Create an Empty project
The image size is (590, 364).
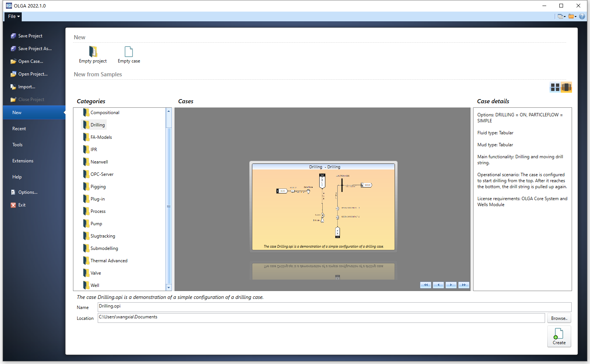[93, 55]
